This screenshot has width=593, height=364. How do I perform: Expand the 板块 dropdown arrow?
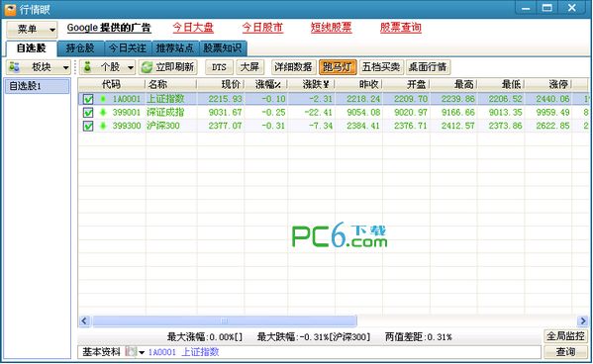tap(65, 67)
